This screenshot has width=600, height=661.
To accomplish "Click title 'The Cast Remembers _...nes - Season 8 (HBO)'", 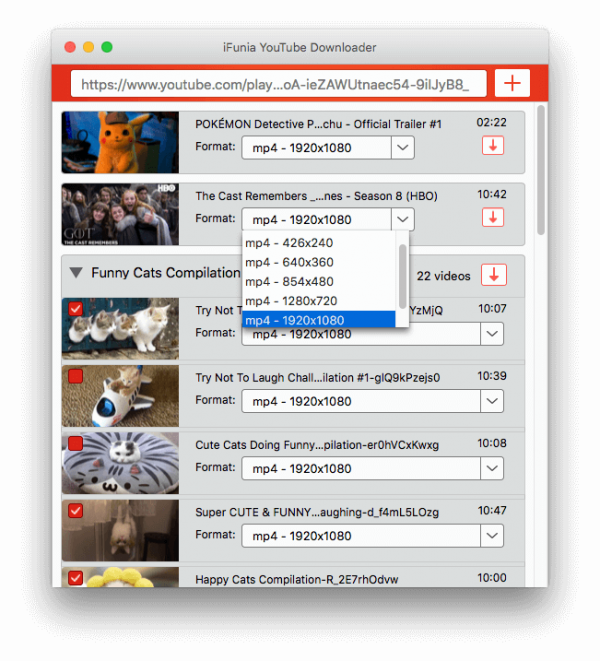I will click(x=316, y=196).
